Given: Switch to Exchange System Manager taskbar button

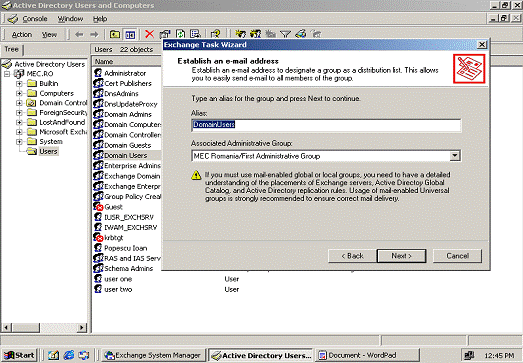Looking at the screenshot, I should tap(153, 355).
